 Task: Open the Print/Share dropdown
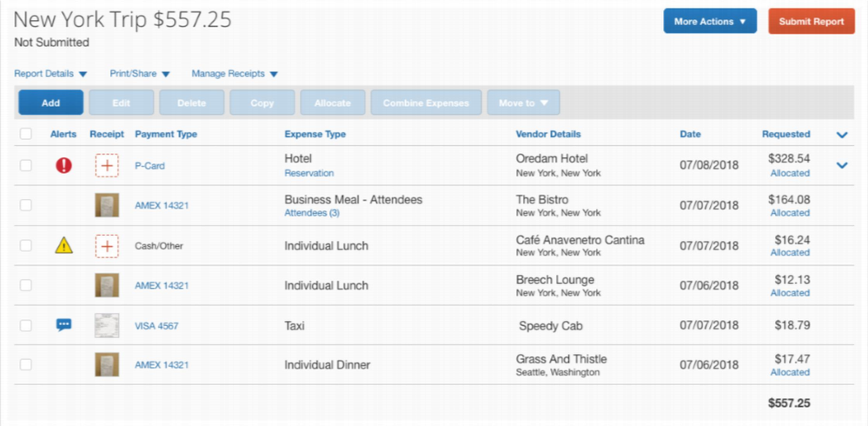click(140, 74)
